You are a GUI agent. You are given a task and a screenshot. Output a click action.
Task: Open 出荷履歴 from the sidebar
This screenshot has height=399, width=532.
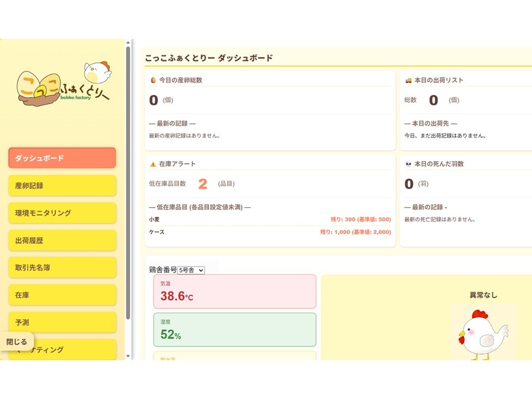62,241
